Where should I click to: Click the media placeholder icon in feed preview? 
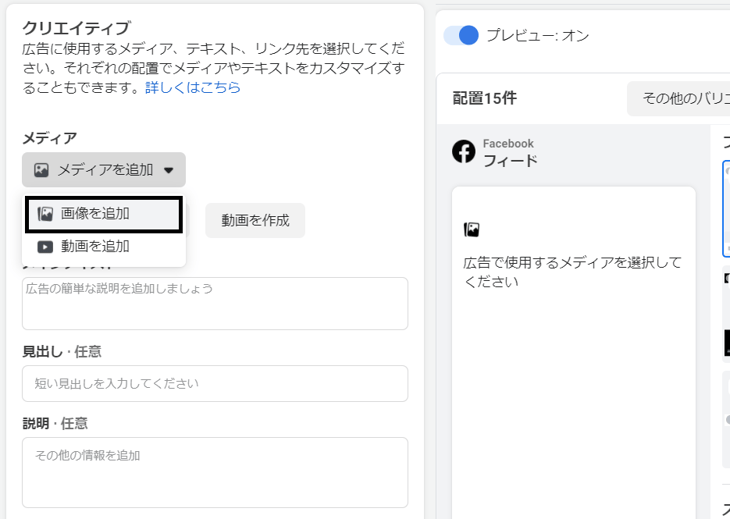[471, 230]
